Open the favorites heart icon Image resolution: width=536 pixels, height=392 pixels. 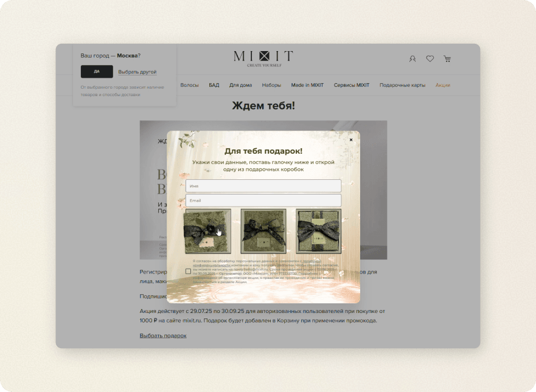tap(430, 59)
